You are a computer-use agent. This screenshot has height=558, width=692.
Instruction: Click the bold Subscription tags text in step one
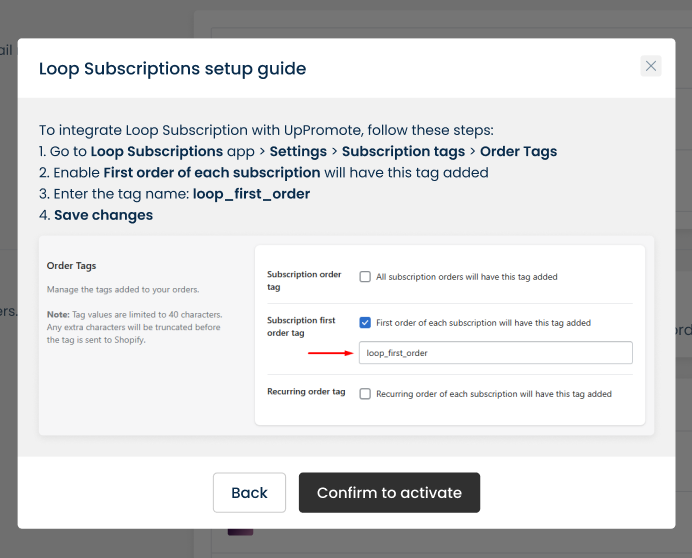click(404, 152)
